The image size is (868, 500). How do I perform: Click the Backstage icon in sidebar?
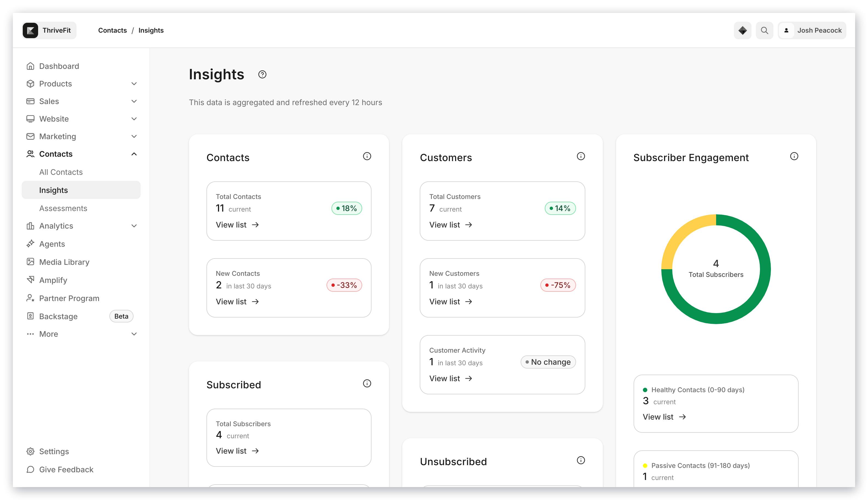(30, 316)
